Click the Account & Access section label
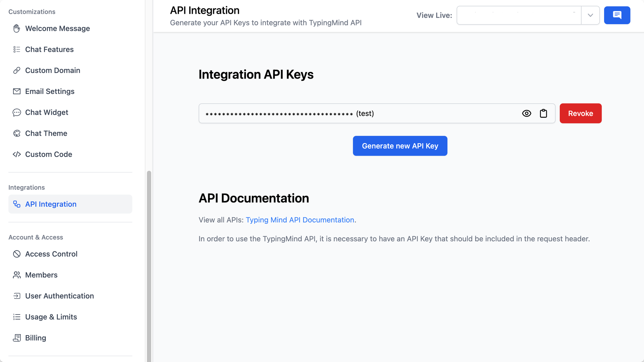Screen dimensions: 644x362 [x=36, y=237]
